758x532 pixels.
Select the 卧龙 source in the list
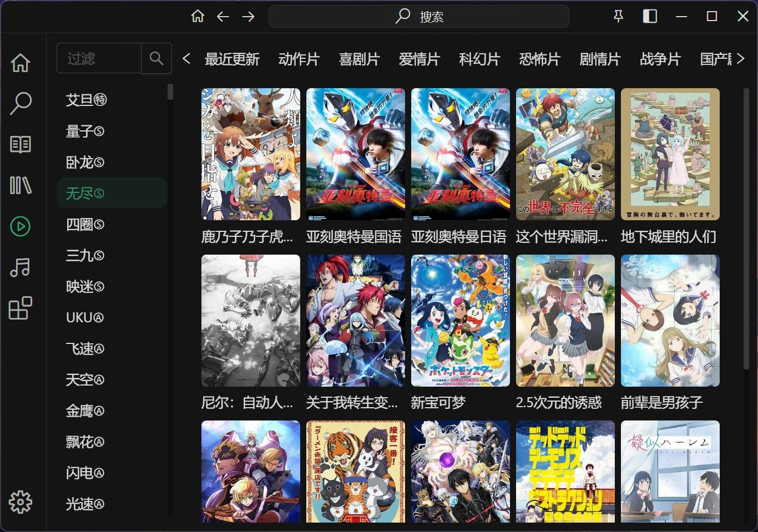coord(112,162)
